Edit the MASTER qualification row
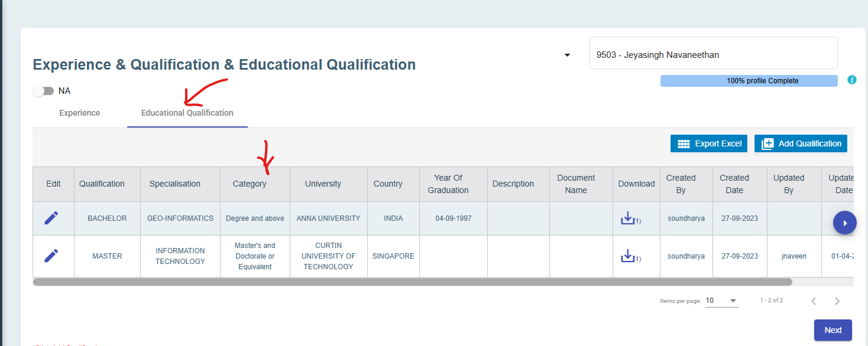The width and height of the screenshot is (868, 346). click(x=51, y=256)
